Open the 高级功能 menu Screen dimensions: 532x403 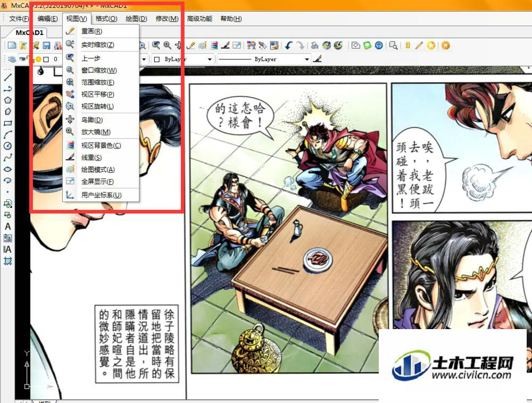(x=199, y=19)
